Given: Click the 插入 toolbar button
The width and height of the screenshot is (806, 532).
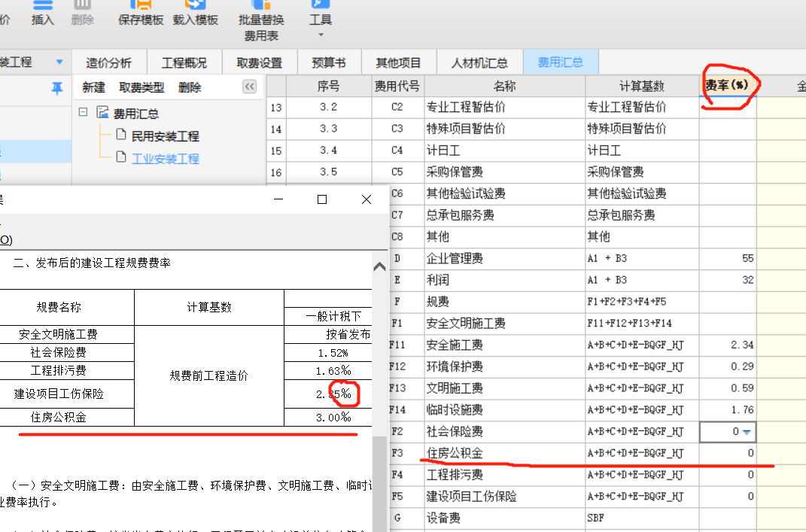Looking at the screenshot, I should [43, 14].
